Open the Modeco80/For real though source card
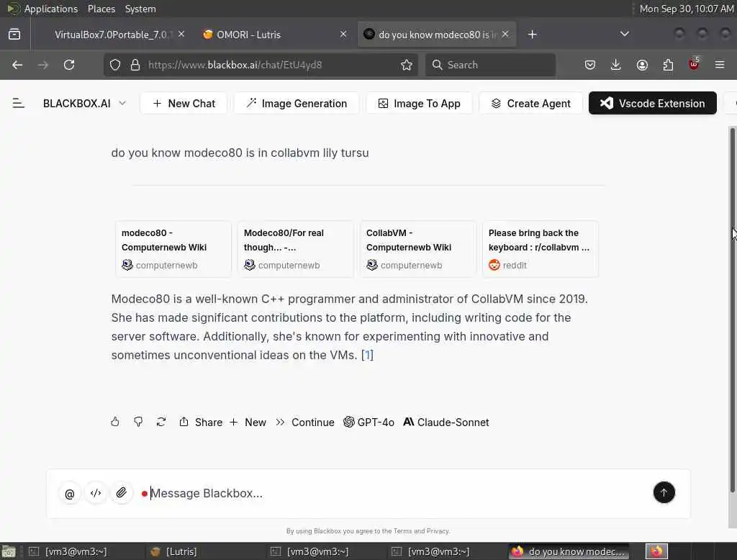 [296, 249]
